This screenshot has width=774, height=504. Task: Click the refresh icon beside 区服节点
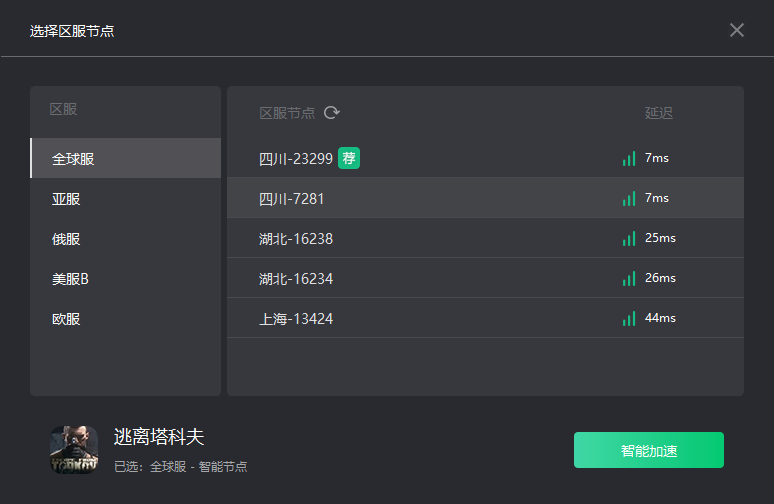332,113
